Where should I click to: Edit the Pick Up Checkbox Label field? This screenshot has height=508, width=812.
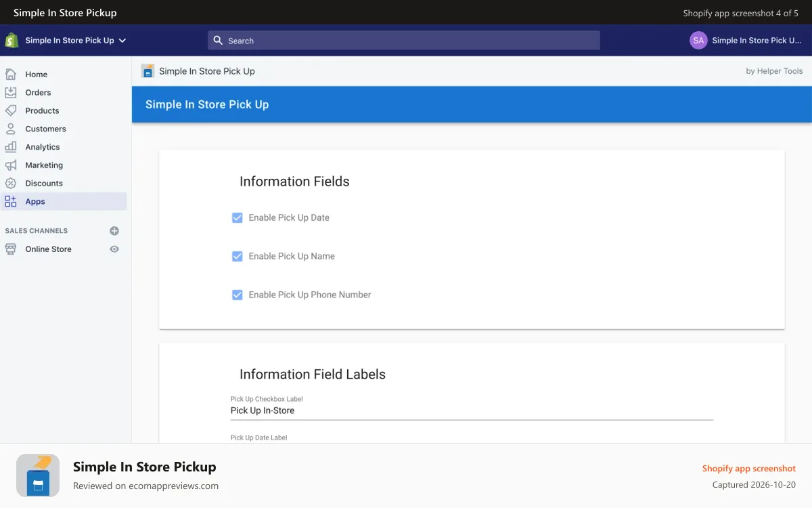click(472, 410)
